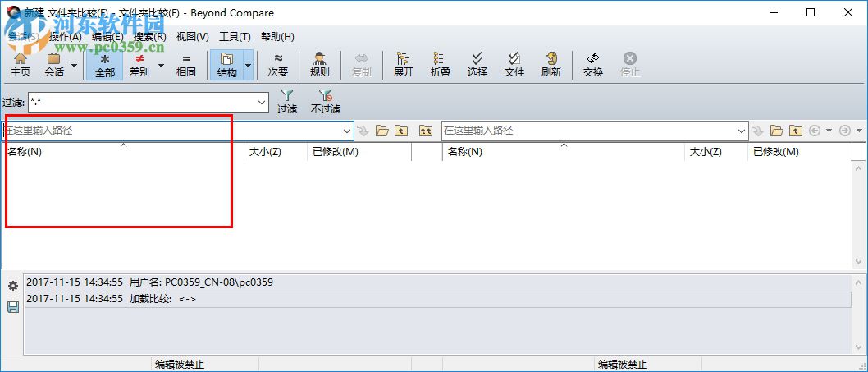Open the 编辑(E) menu

point(107,37)
